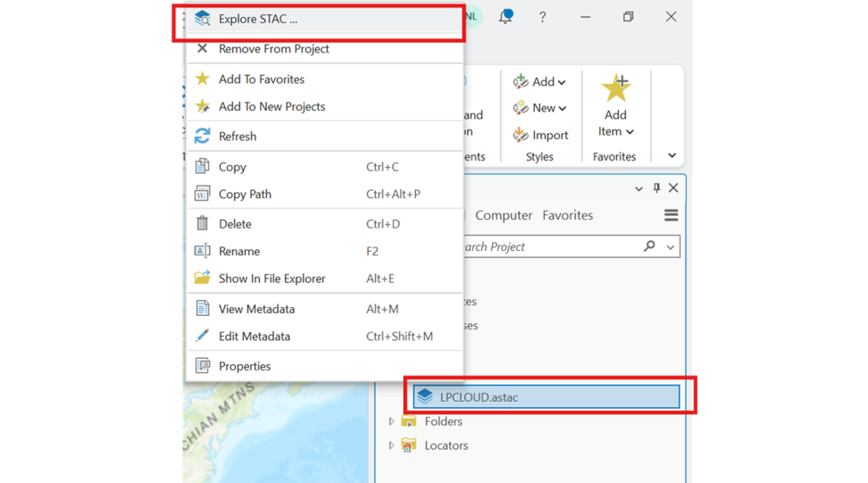This screenshot has height=483, width=868.
Task: Click the Properties sheet icon
Action: click(203, 366)
